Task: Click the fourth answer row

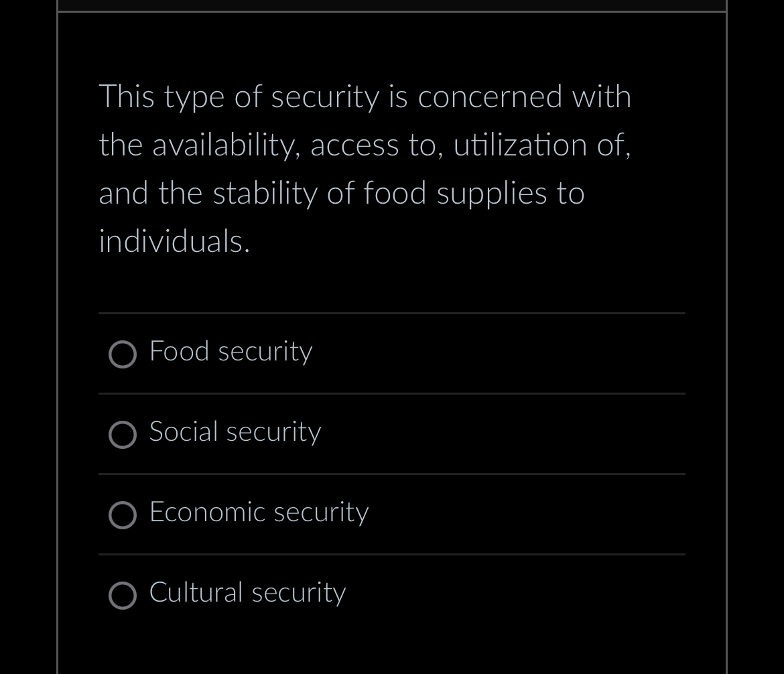Action: pos(391,594)
